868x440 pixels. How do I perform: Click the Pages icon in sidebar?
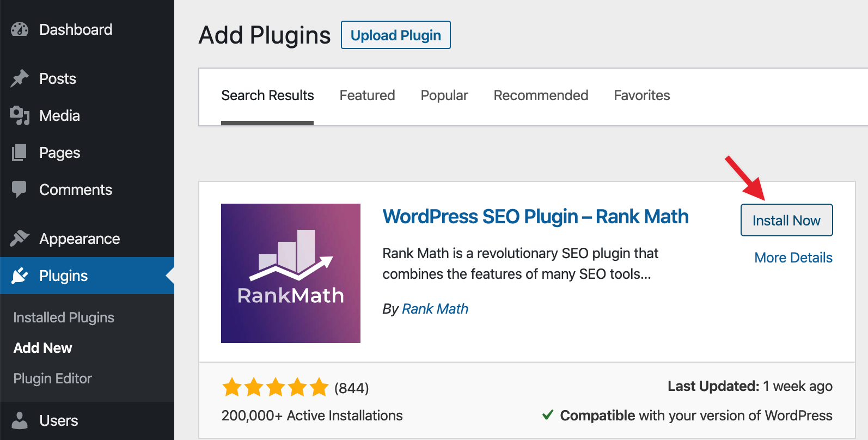click(x=20, y=152)
